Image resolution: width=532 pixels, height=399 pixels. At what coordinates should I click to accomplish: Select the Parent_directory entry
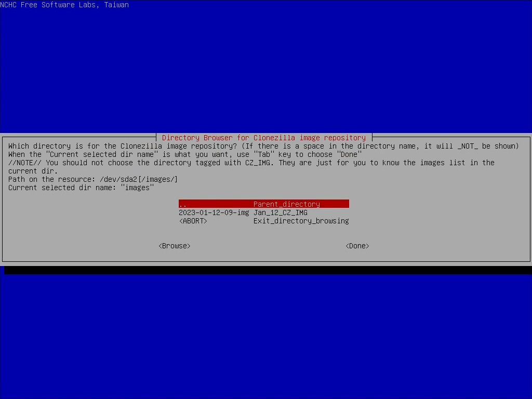click(x=286, y=204)
